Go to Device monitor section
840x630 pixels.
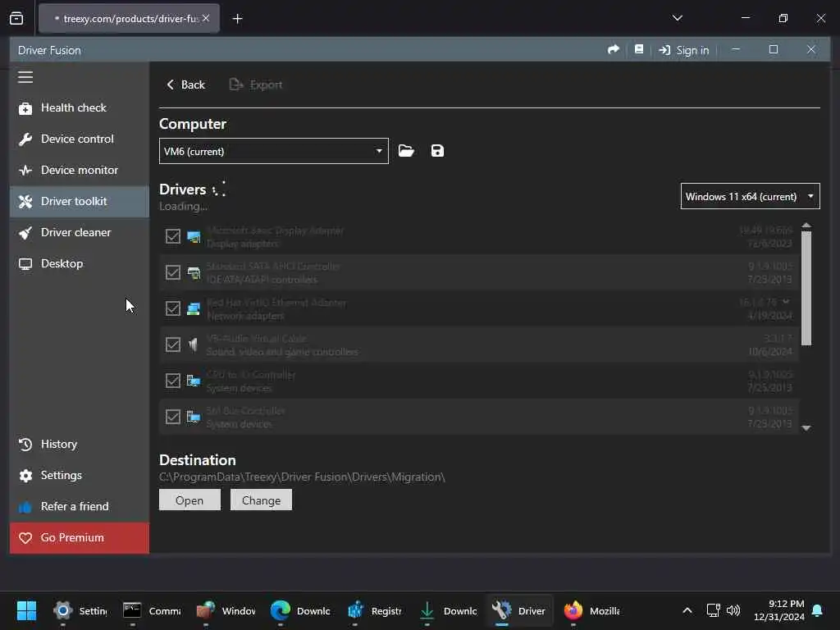click(80, 170)
